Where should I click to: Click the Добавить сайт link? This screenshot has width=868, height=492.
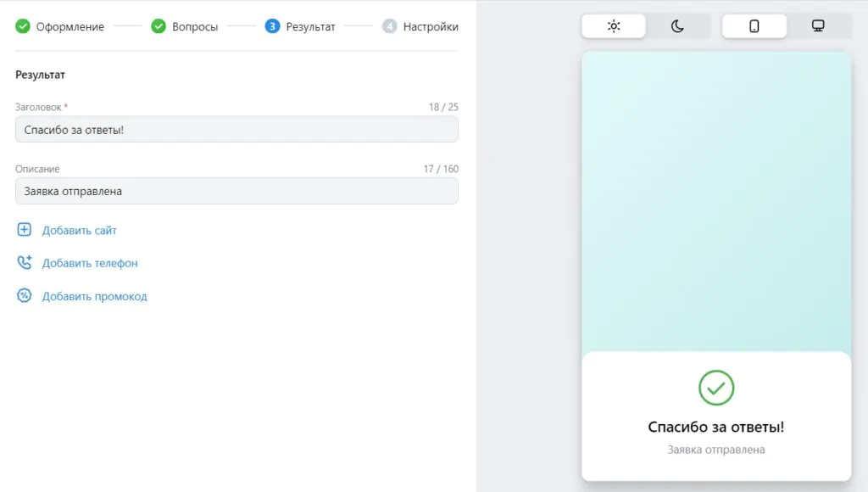coord(79,231)
